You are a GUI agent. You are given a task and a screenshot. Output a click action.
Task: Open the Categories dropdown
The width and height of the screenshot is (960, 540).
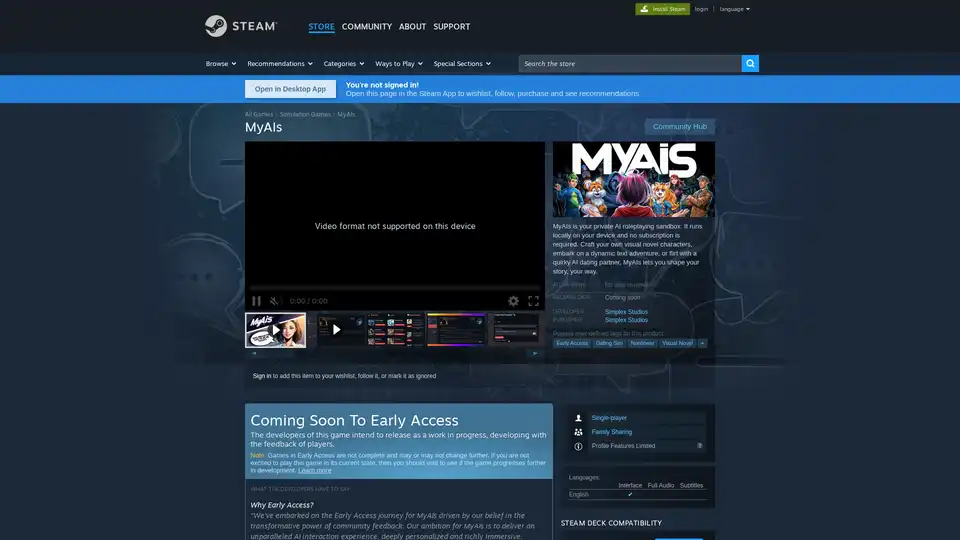343,63
